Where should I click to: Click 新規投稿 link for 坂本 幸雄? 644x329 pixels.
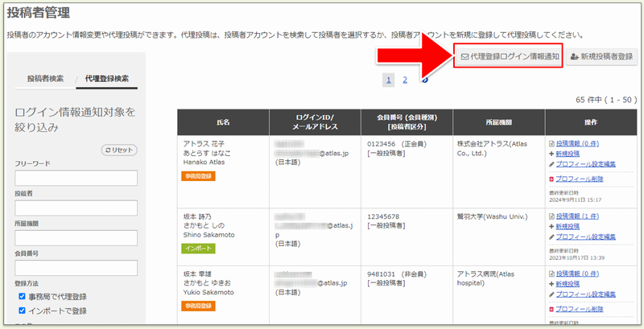568,284
